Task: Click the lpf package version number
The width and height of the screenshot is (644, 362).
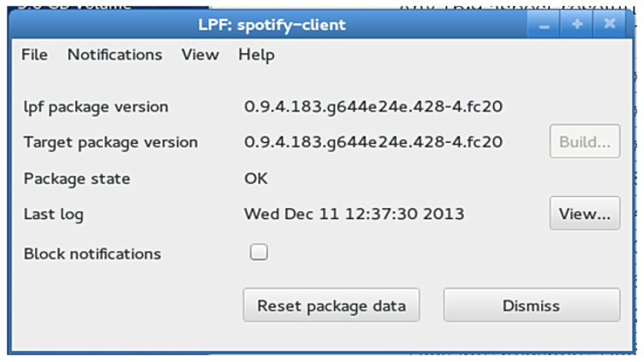Action: [373, 107]
